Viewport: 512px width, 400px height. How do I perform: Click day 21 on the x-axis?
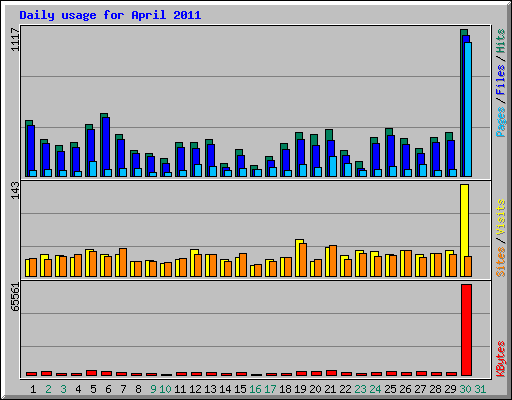(x=330, y=389)
